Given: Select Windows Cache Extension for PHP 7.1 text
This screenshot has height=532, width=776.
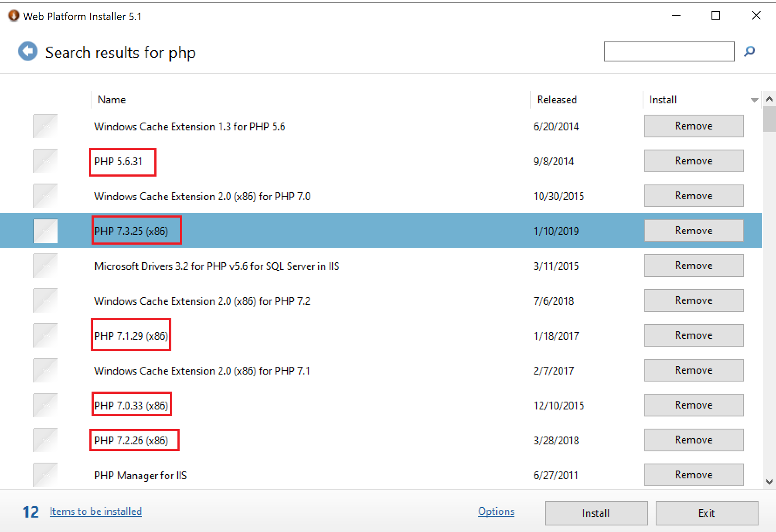Looking at the screenshot, I should (202, 371).
